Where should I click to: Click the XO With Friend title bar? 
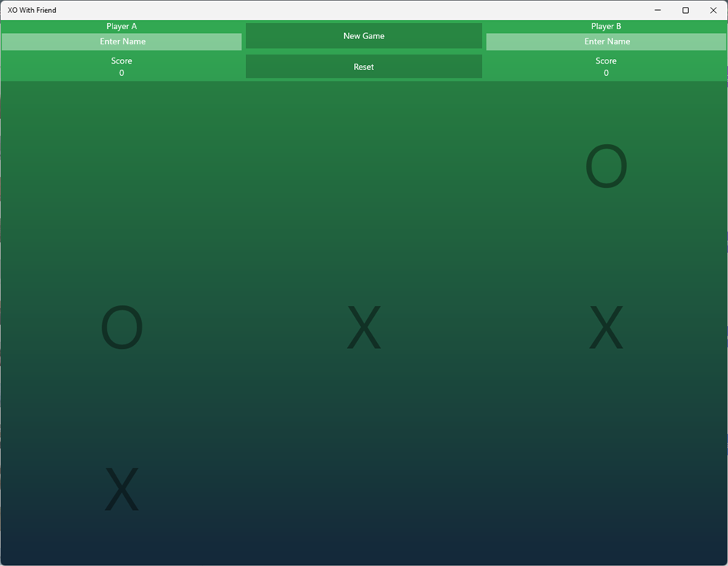307,10
